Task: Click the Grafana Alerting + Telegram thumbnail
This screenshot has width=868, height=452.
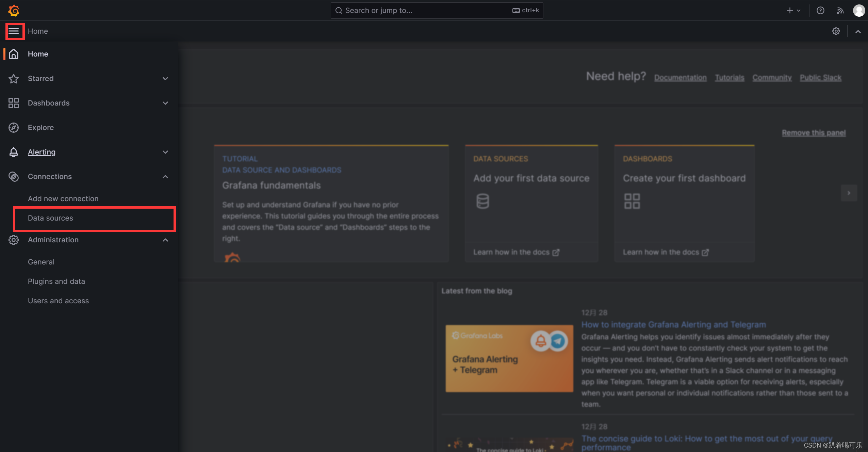Action: click(x=509, y=358)
